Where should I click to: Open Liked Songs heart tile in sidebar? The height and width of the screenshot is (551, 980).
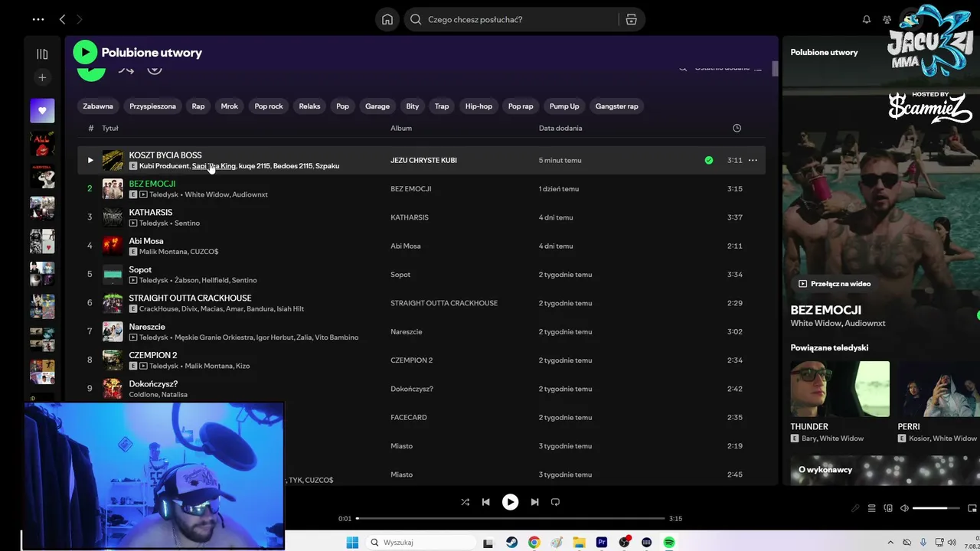[x=42, y=110]
